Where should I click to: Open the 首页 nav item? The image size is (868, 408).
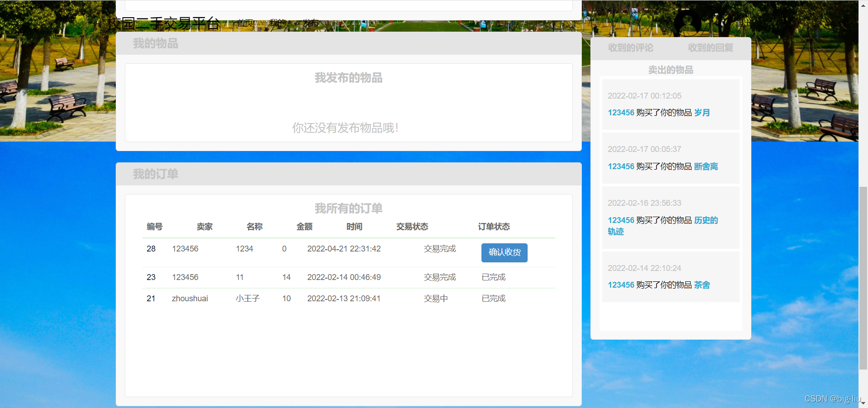tap(245, 23)
